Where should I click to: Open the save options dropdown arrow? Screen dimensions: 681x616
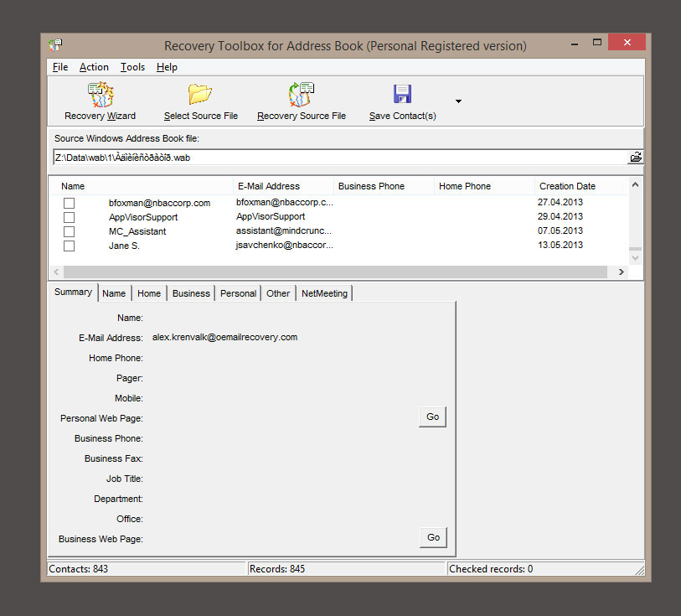[x=458, y=101]
